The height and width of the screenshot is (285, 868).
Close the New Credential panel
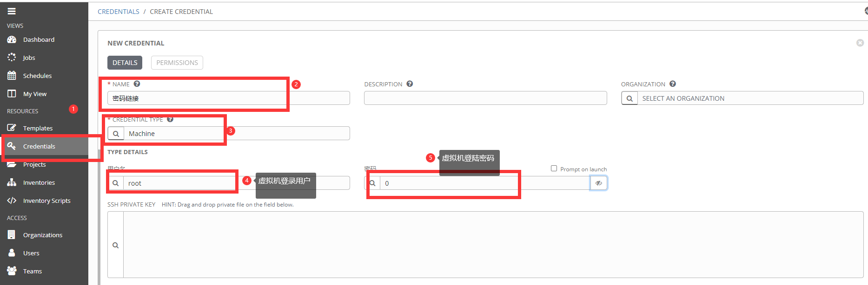tap(860, 43)
